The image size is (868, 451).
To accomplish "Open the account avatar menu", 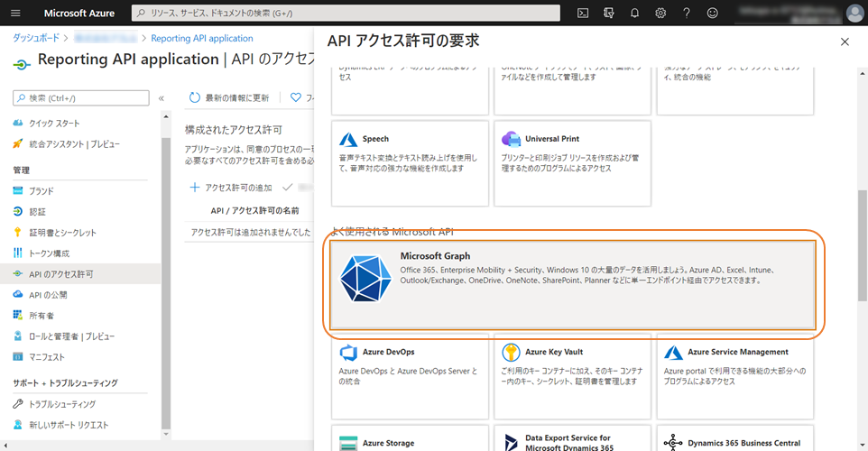I will tap(854, 13).
